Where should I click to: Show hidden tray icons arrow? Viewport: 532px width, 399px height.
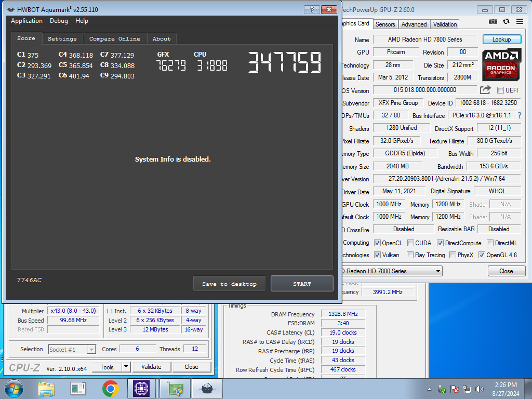(429, 389)
